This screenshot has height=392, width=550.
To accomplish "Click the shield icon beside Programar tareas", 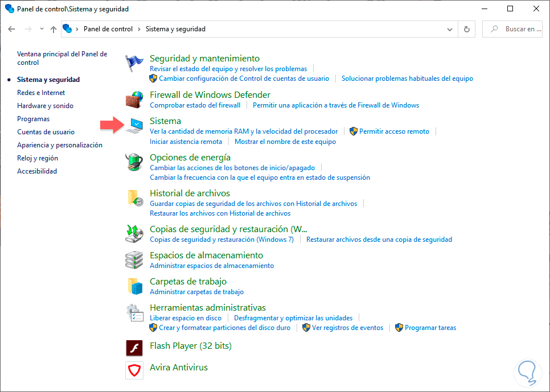I will (399, 328).
